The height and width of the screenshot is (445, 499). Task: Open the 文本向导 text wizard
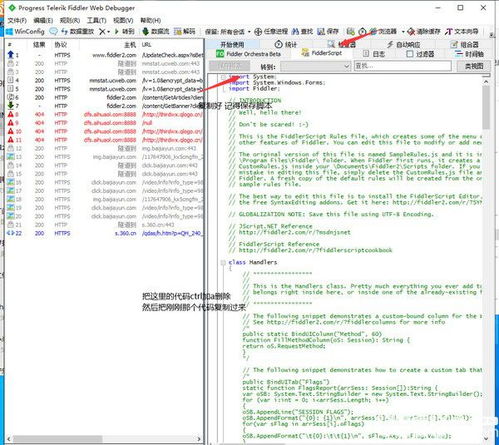click(x=462, y=32)
